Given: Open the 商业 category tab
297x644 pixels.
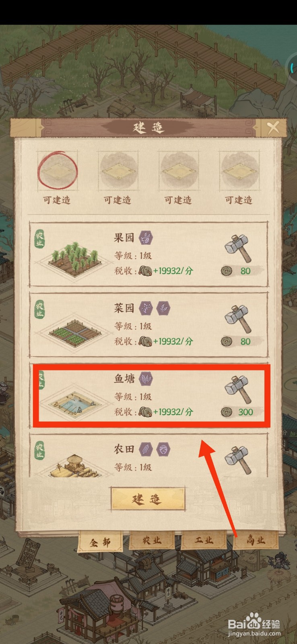Looking at the screenshot, I should pos(256,540).
